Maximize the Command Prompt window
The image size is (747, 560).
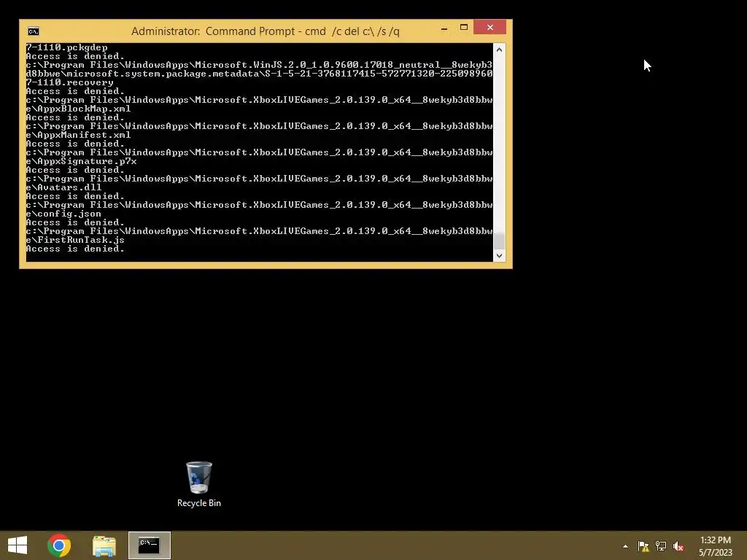pyautogui.click(x=463, y=28)
